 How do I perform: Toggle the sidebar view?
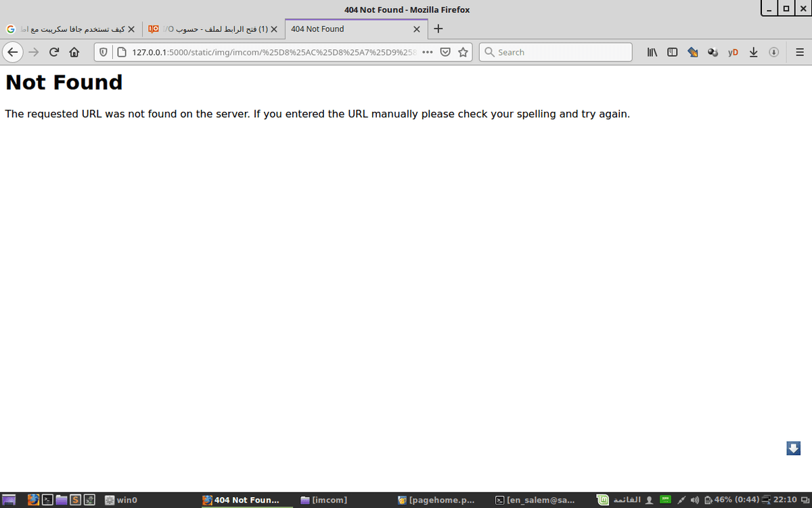coord(673,52)
